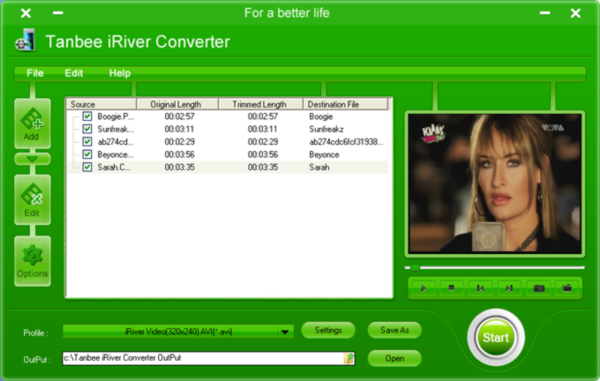600x381 pixels.
Task: Open the Edit menu
Action: click(74, 73)
